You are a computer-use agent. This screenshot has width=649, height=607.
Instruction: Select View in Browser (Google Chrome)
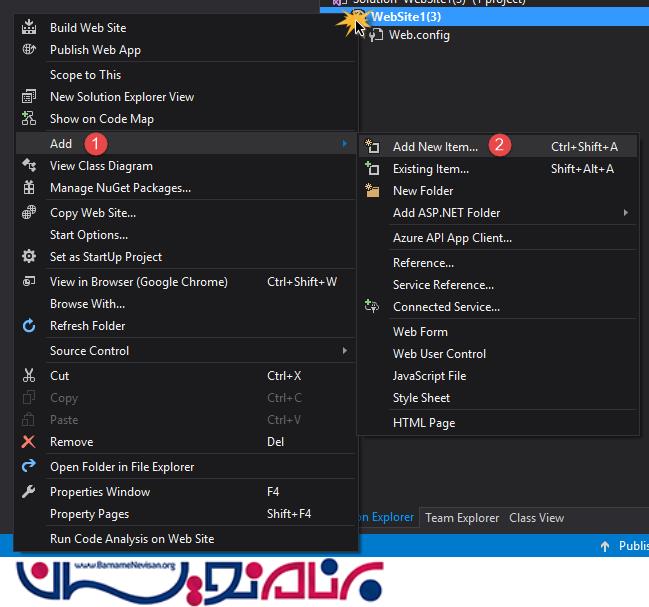coord(138,282)
